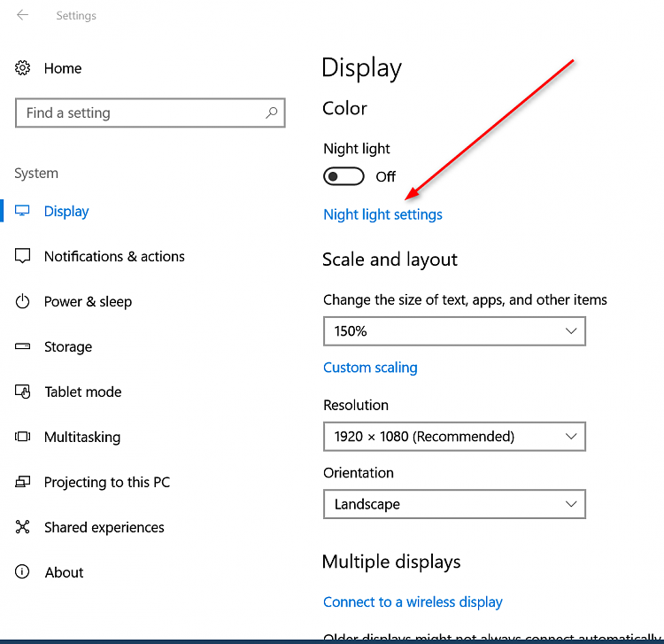Click the Notifications speech bubble icon
Screen dimensions: 664x644
coord(22,256)
